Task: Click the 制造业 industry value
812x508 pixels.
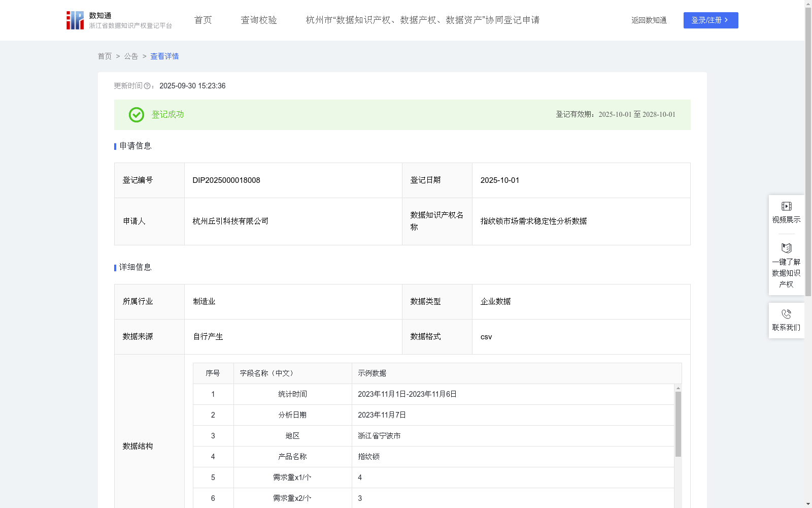Action: point(204,302)
